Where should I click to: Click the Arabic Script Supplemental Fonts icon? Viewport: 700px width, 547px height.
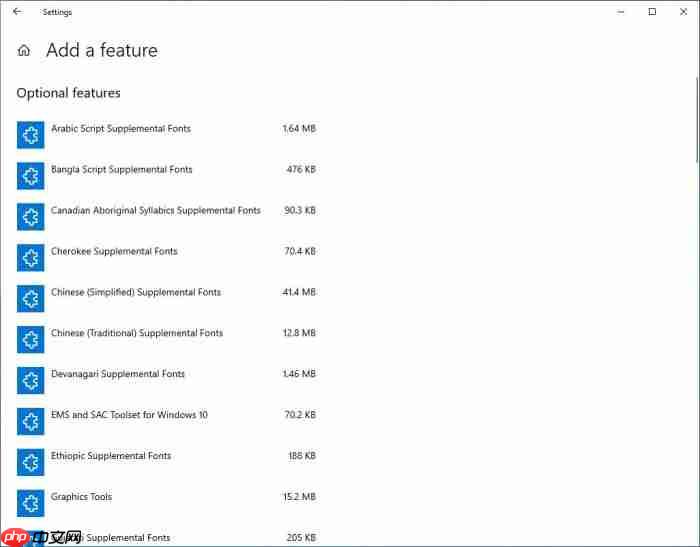(x=31, y=135)
